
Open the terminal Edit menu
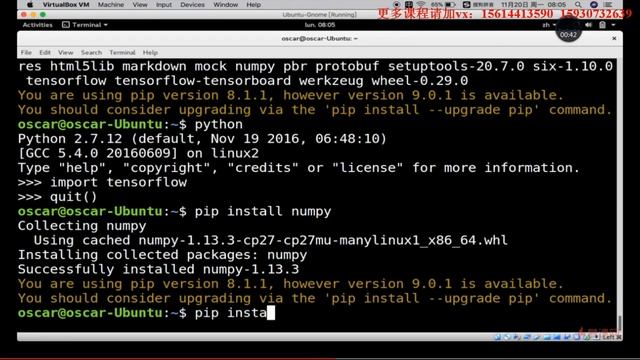click(45, 52)
